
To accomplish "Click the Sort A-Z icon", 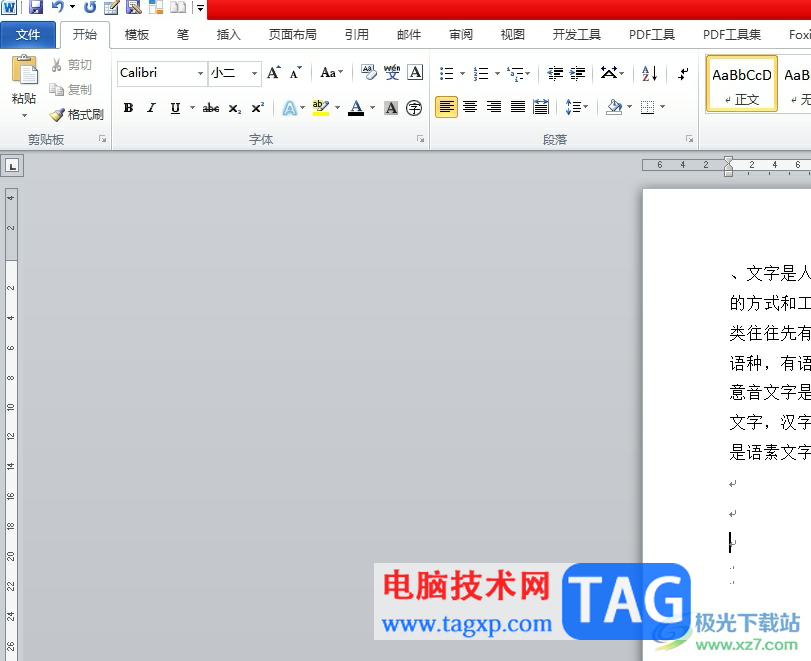I will tap(649, 73).
